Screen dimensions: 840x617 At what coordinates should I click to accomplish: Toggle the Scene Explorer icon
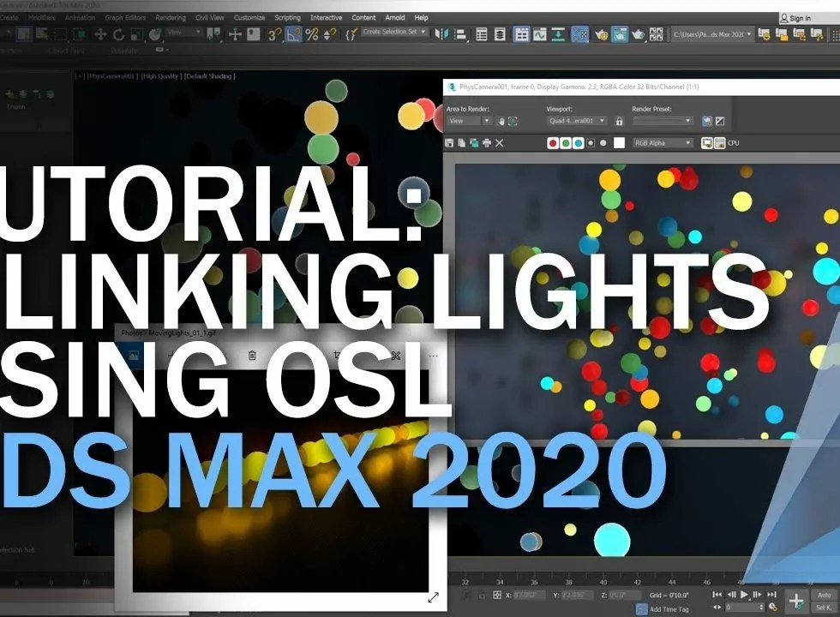coord(482,35)
